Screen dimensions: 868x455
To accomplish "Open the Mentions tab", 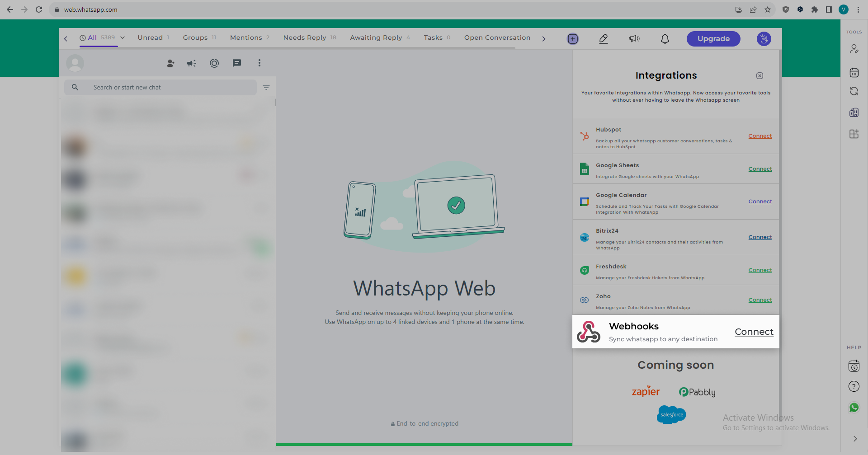I will tap(250, 38).
